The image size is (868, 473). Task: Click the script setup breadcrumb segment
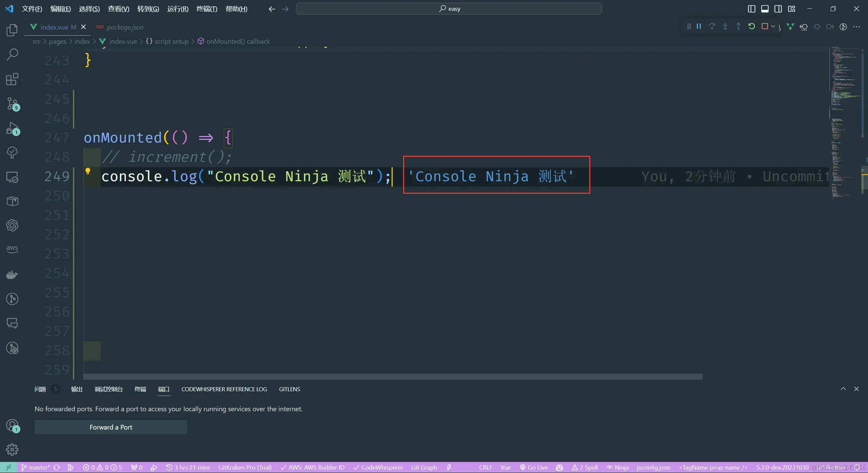point(167,41)
